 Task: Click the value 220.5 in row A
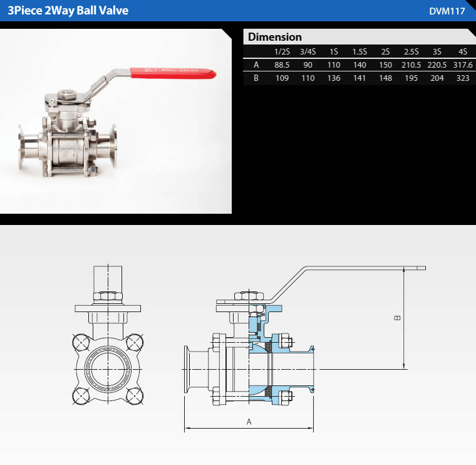click(x=437, y=65)
